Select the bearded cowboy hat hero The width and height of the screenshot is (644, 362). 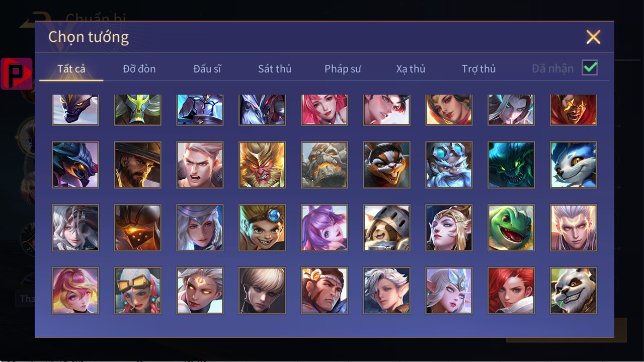pyautogui.click(x=138, y=165)
